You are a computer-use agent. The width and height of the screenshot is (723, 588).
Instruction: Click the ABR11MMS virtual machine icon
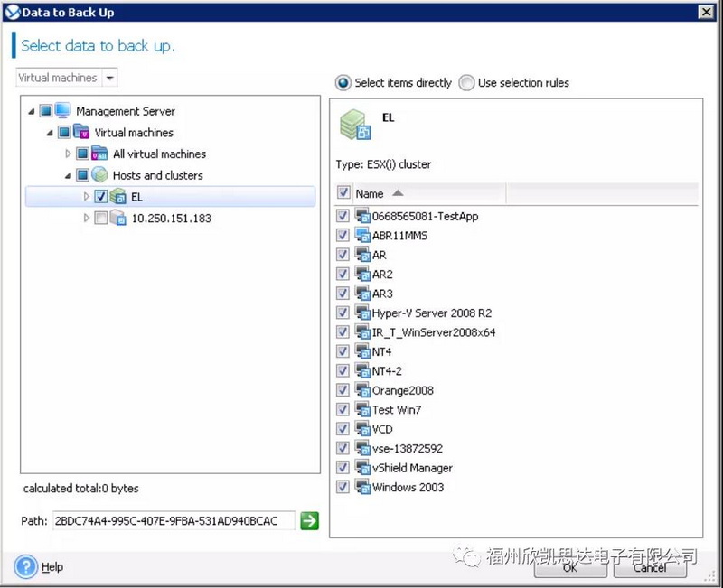362,236
